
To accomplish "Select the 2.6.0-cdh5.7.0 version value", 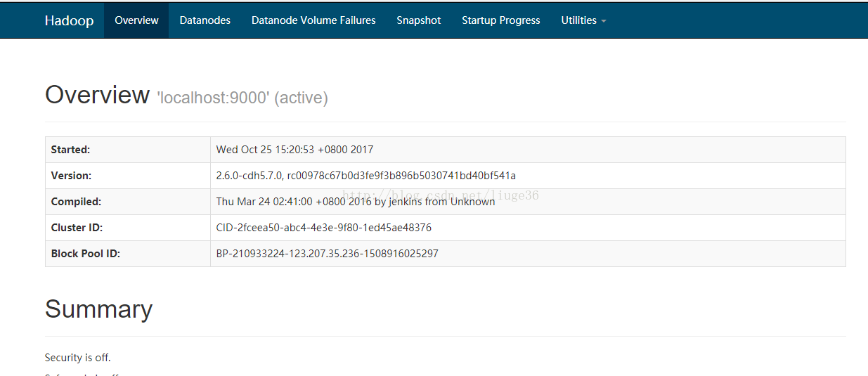I will pos(365,176).
